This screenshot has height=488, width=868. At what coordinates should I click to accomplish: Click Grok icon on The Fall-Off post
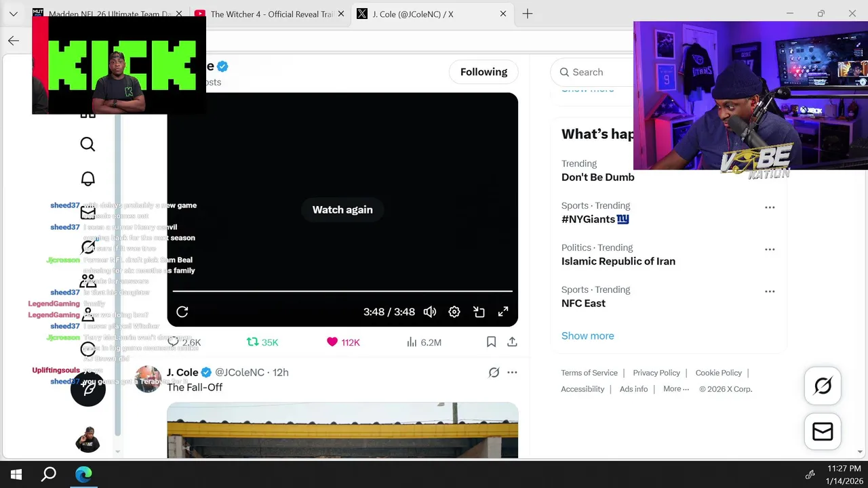point(494,372)
